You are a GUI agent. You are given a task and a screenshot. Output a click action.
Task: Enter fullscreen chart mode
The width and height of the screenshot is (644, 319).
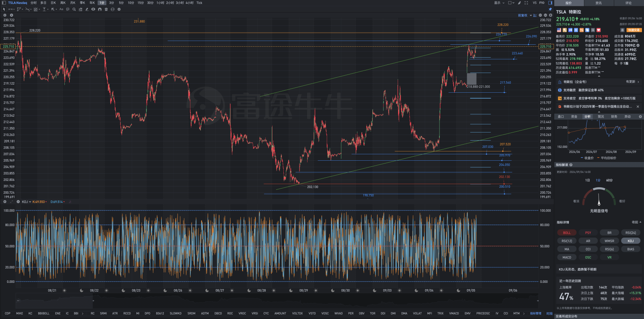click(526, 3)
